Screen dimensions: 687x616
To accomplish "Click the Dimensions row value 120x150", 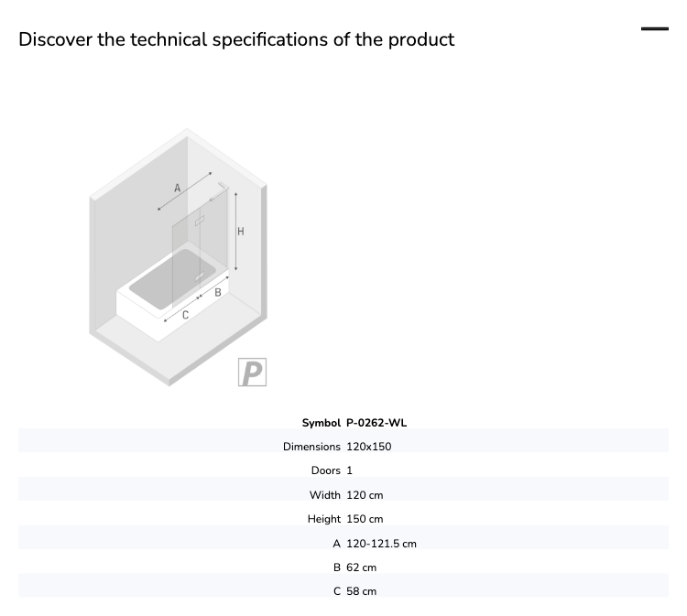I will coord(369,447).
